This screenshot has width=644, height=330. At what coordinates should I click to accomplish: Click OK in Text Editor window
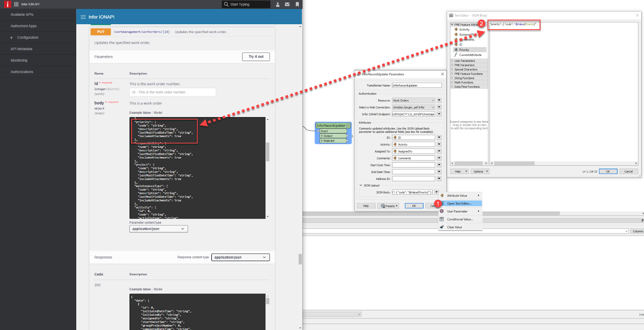[608, 171]
